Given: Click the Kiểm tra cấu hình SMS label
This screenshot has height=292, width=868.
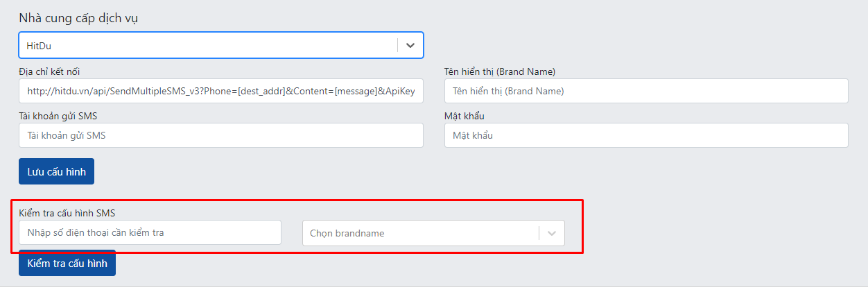Looking at the screenshot, I should coord(71,212).
